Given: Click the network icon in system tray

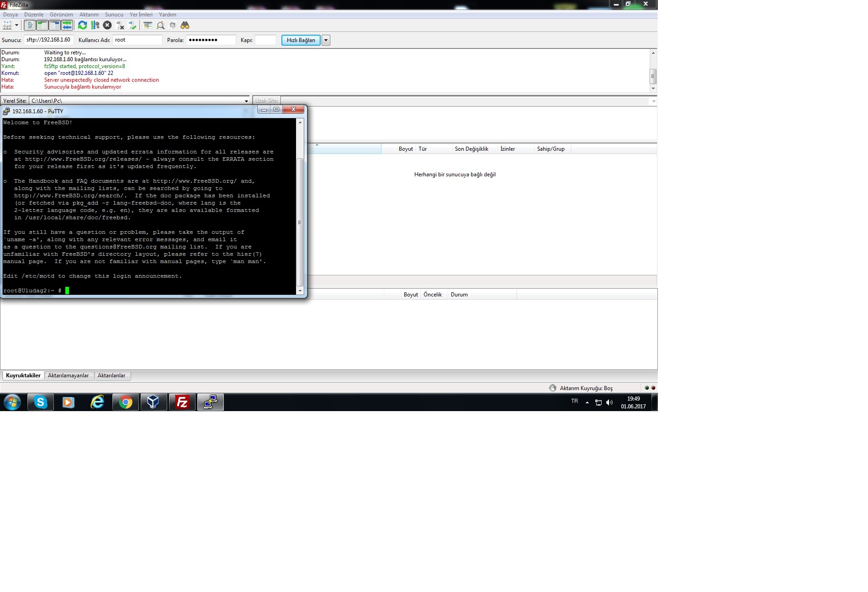Looking at the screenshot, I should [x=598, y=402].
